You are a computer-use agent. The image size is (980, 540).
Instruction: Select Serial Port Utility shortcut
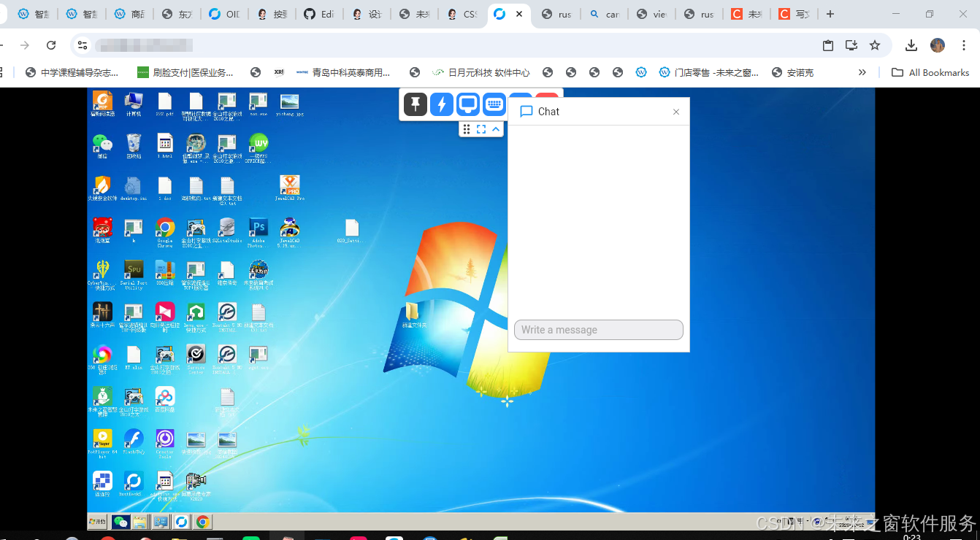pos(134,274)
